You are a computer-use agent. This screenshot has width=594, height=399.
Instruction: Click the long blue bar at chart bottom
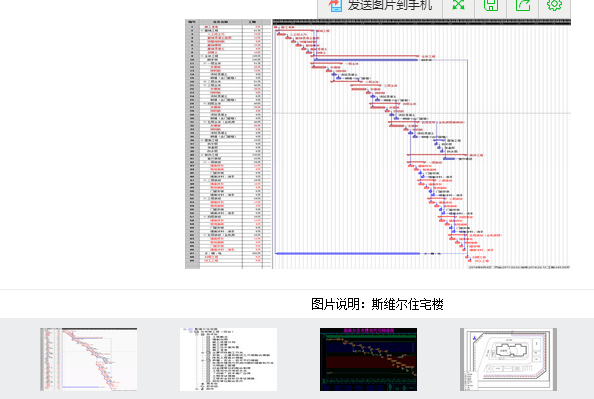347,253
